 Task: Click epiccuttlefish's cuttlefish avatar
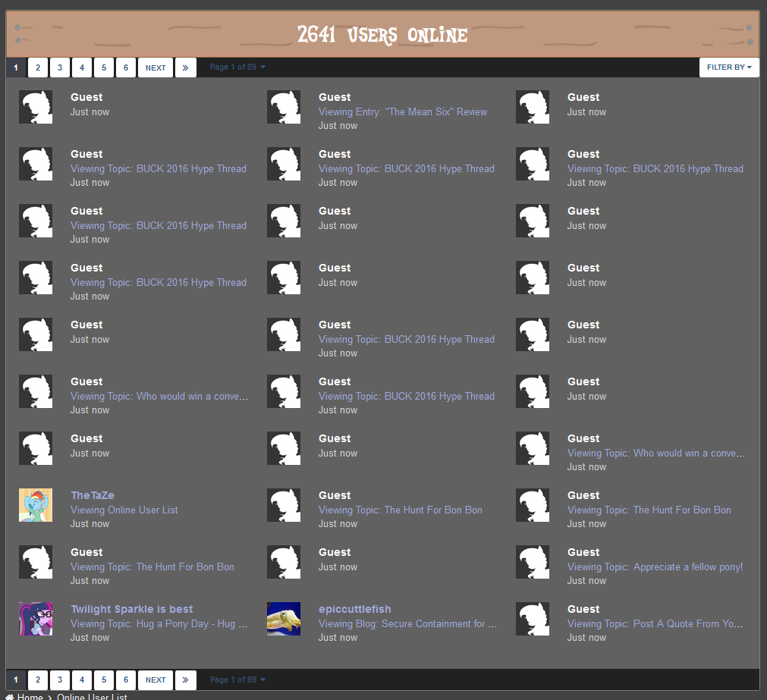coord(284,619)
